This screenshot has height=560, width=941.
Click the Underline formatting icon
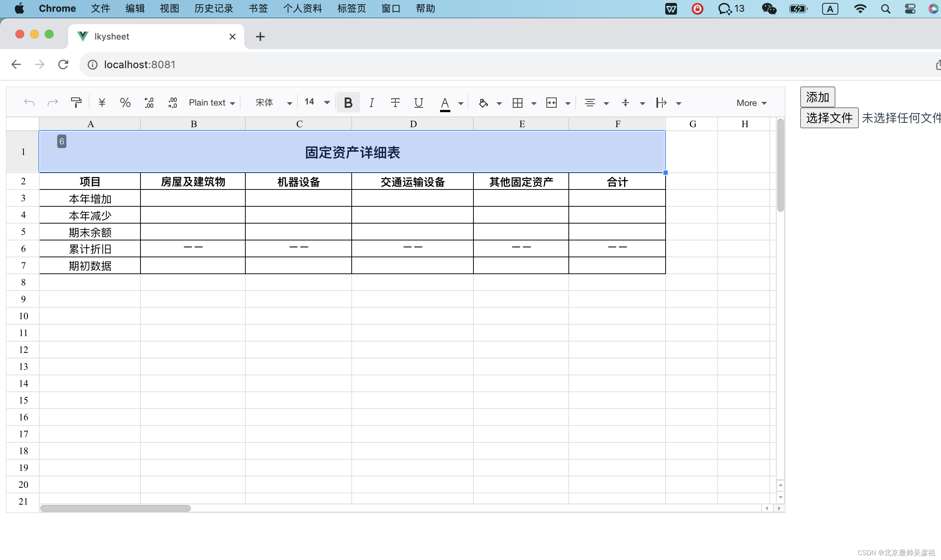(419, 103)
